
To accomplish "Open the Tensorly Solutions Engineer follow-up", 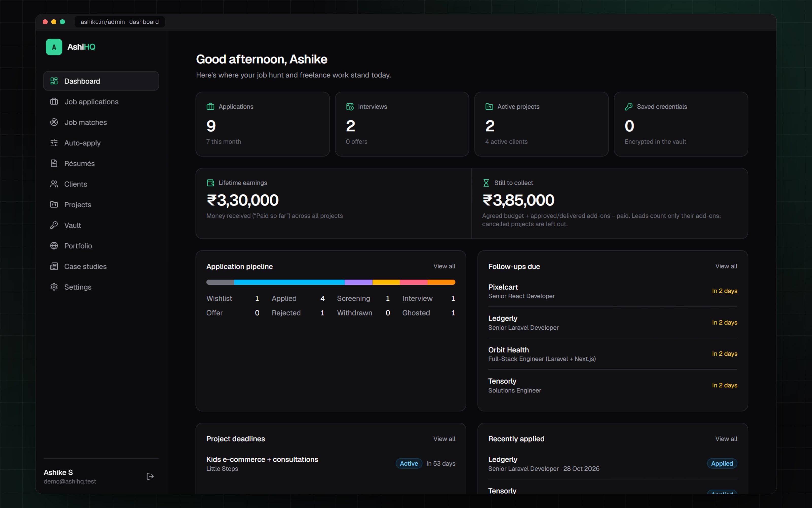I will [x=613, y=385].
